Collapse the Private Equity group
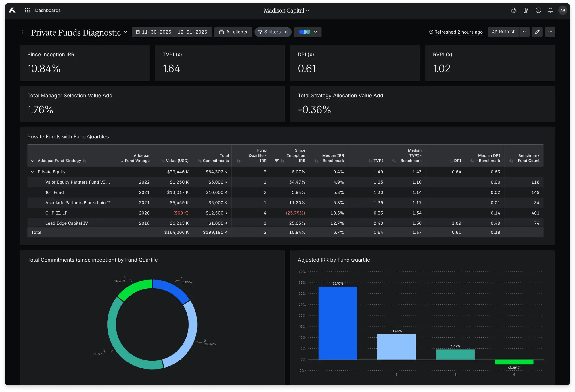The image size is (575, 392). [32, 172]
